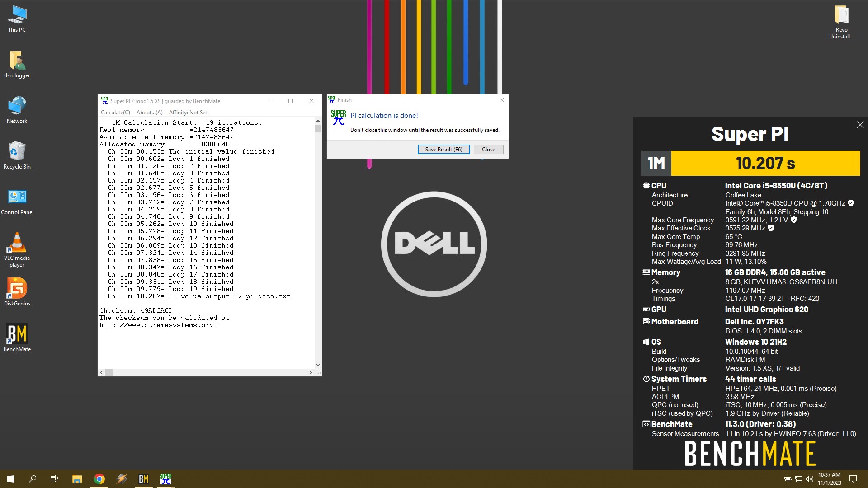Click Max Core Temp 65 °C value
This screenshot has height=488, width=868.
coord(734,237)
